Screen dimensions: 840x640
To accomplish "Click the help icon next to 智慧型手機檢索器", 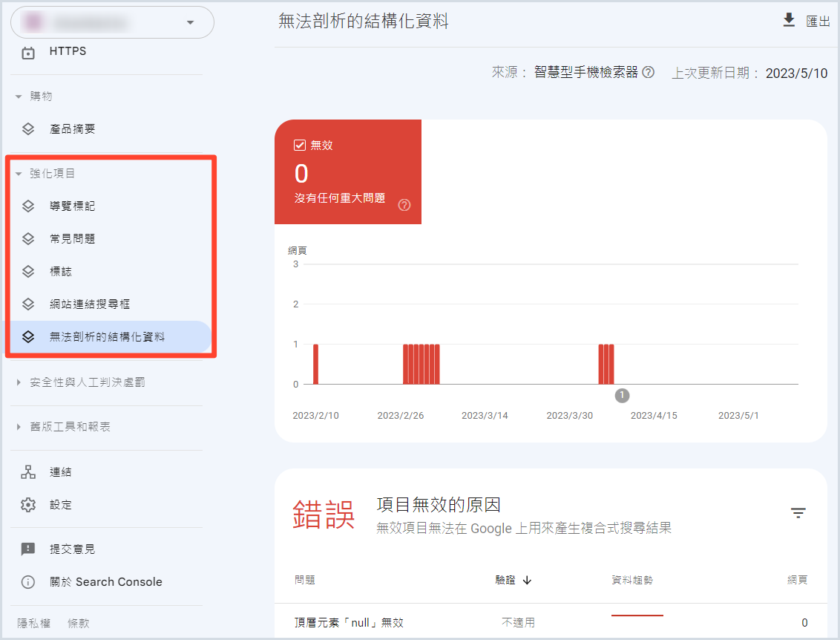I will pos(649,73).
